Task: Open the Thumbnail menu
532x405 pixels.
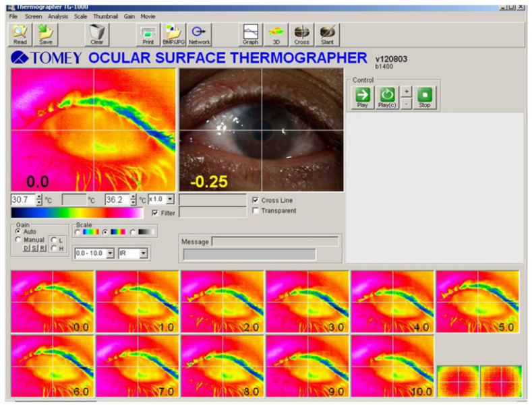Action: pyautogui.click(x=105, y=16)
